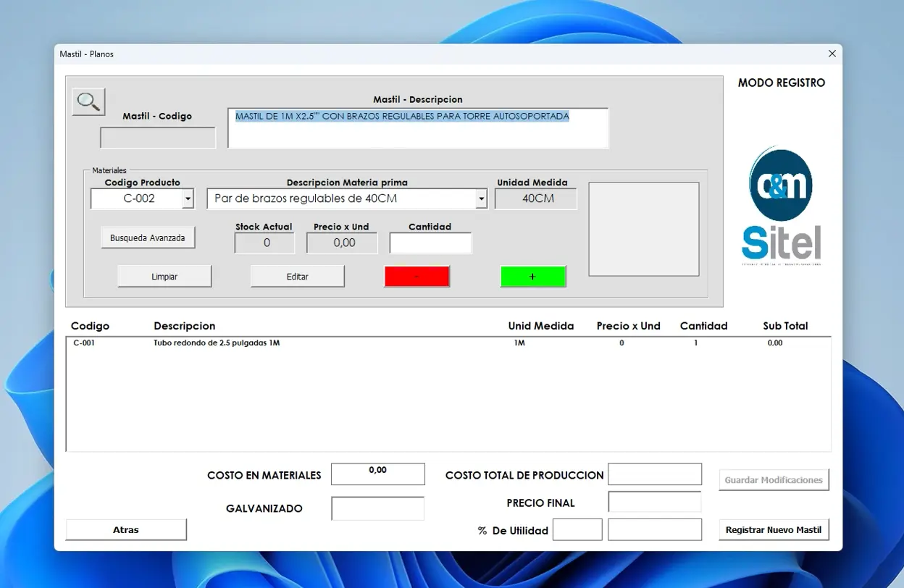
Task: Click the 1M unit value in C-001 row
Action: (519, 343)
